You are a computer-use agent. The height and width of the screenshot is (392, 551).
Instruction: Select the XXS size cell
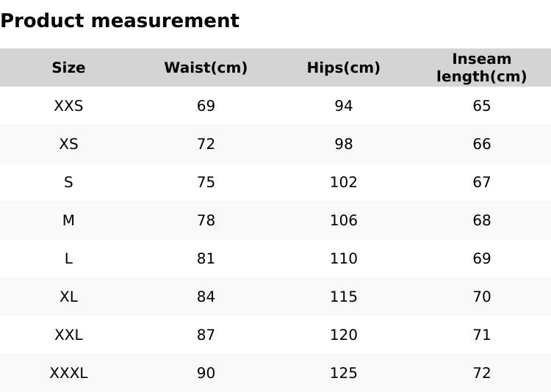(68, 106)
